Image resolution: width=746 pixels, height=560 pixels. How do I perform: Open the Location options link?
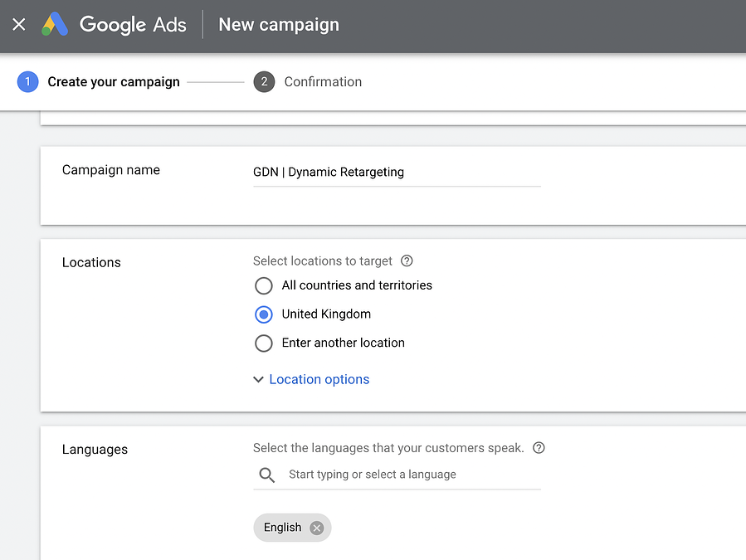point(319,379)
